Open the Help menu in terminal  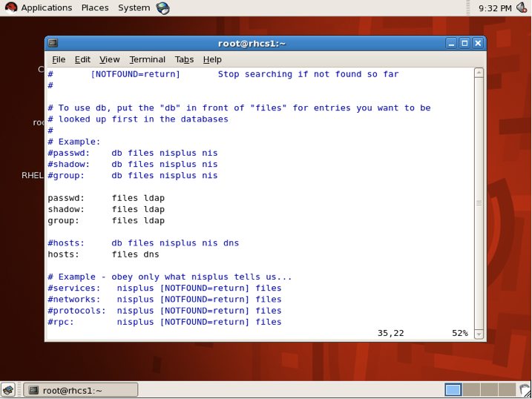(x=212, y=59)
